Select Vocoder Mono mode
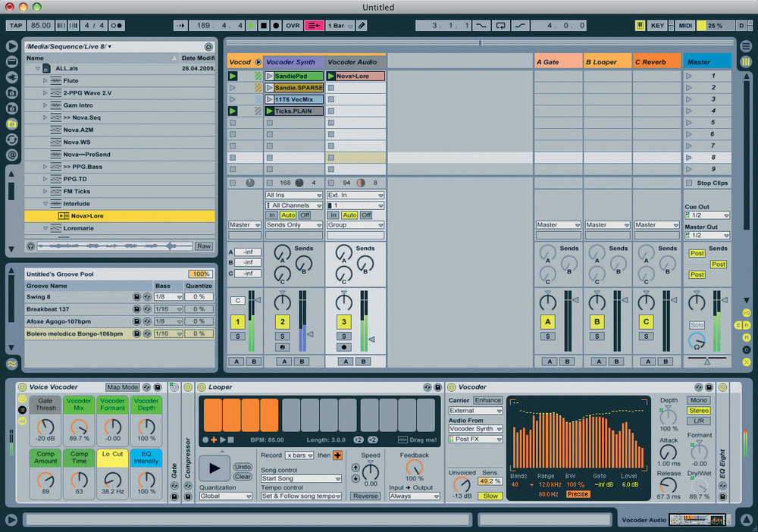This screenshot has width=758, height=532. coord(699,401)
